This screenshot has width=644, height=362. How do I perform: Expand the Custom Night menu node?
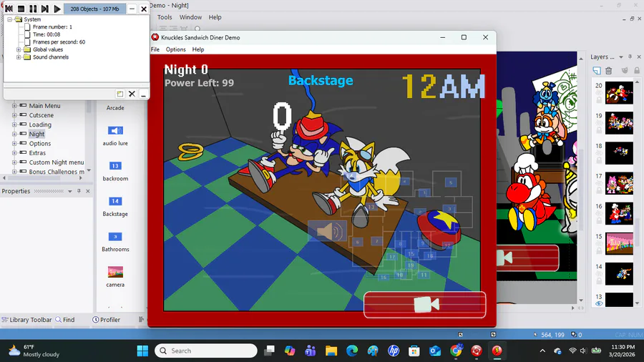pyautogui.click(x=14, y=162)
